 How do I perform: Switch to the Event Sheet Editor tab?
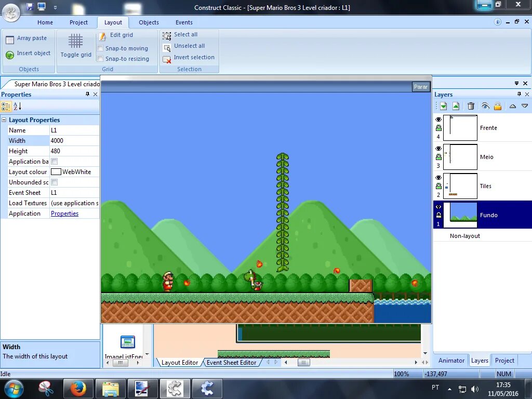[231, 362]
